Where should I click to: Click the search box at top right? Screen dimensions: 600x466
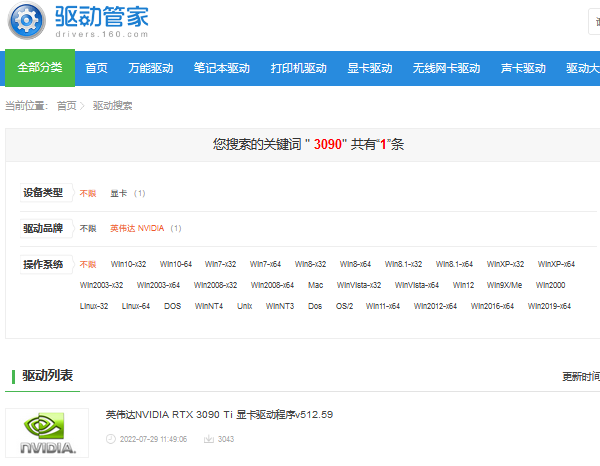tap(594, 22)
